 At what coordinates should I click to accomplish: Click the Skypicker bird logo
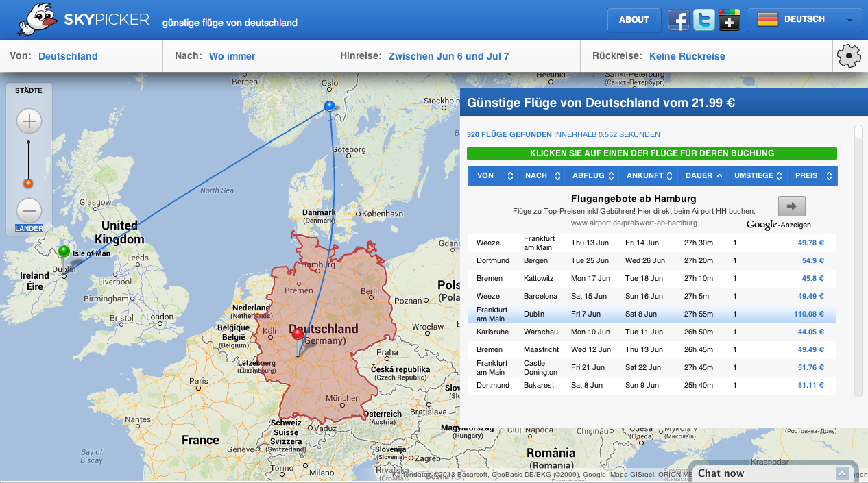pos(38,19)
